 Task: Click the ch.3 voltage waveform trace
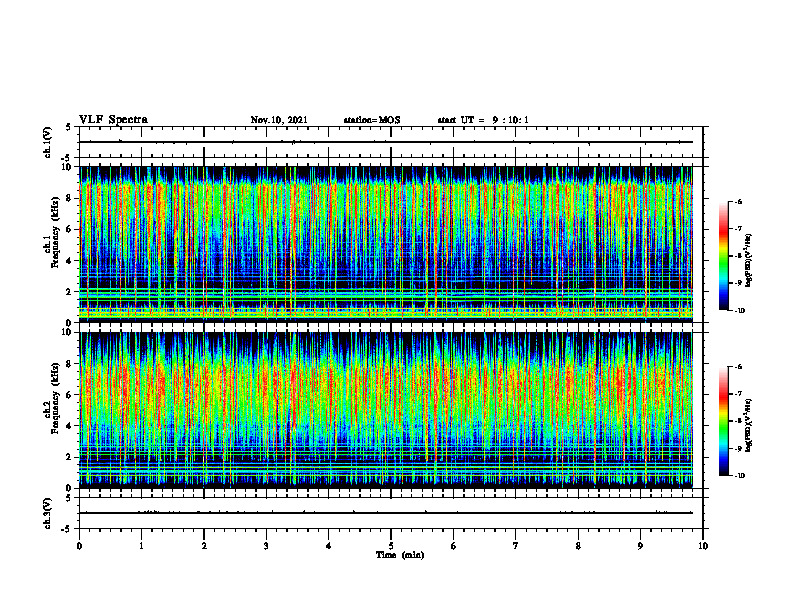pos(386,513)
